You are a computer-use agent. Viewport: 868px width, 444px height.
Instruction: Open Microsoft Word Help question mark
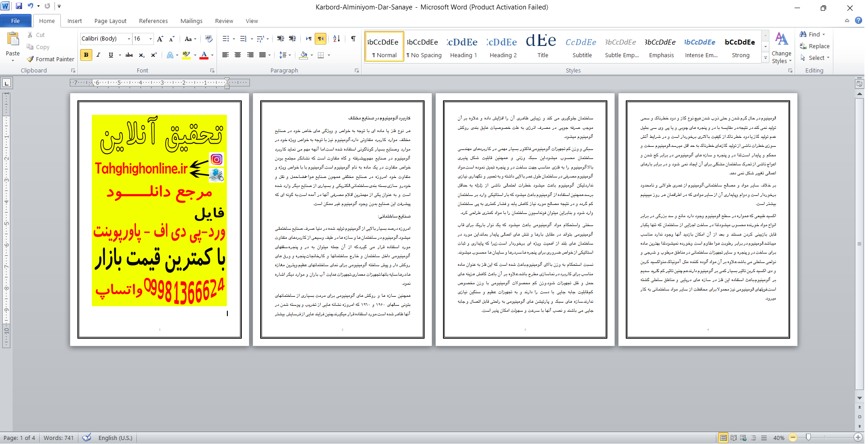coord(859,20)
